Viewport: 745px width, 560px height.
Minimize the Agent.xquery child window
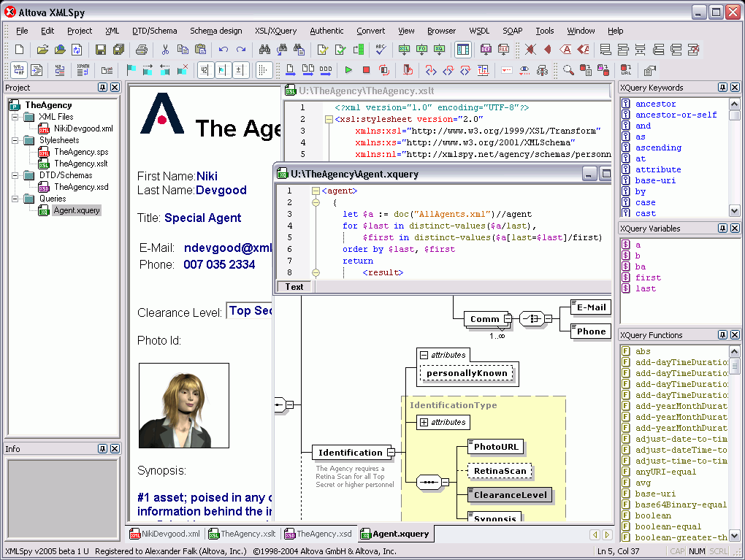point(589,174)
